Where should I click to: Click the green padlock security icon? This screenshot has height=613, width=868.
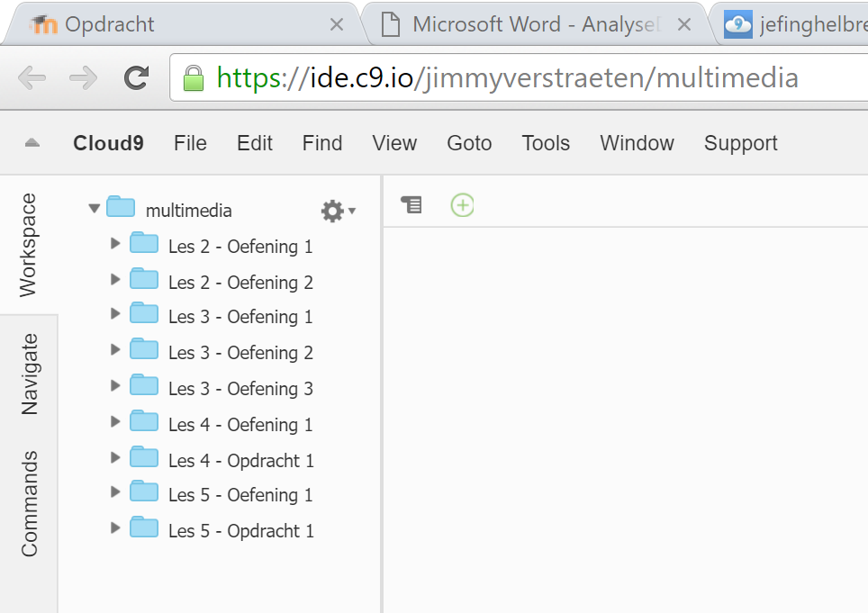[193, 78]
